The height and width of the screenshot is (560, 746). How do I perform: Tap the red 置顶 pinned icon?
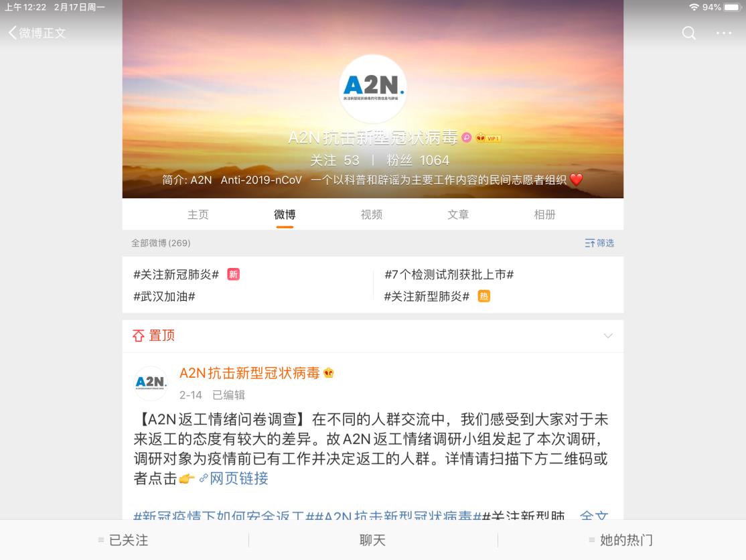(x=138, y=336)
